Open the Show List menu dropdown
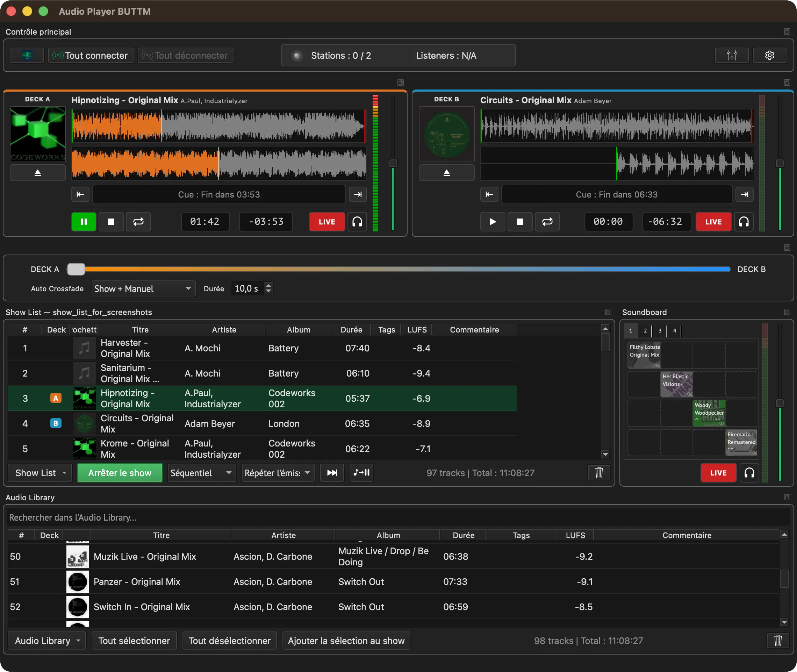Screen dimensions: 797x672 pyautogui.click(x=40, y=473)
